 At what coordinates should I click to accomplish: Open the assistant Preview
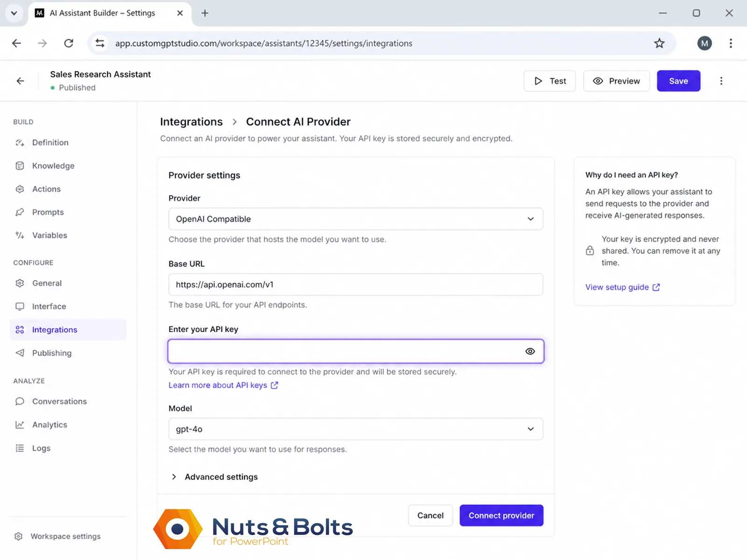click(616, 81)
